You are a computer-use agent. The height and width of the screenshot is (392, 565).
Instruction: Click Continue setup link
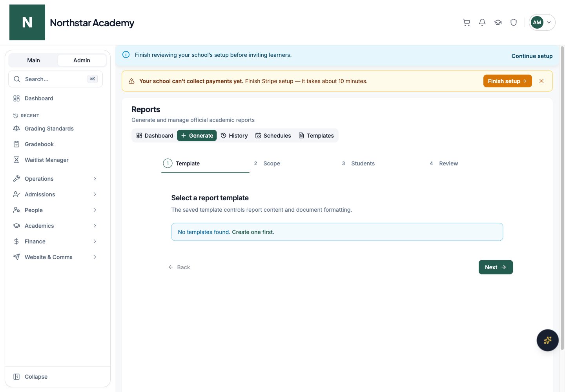click(x=532, y=56)
